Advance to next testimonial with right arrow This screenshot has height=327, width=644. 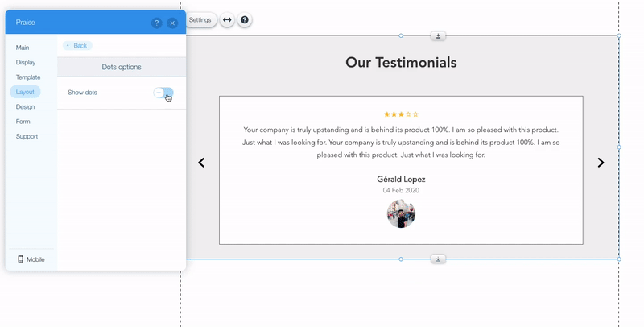601,163
